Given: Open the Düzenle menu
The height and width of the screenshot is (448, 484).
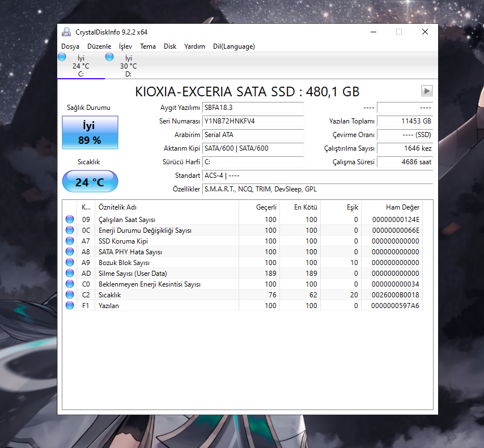Looking at the screenshot, I should pos(99,46).
